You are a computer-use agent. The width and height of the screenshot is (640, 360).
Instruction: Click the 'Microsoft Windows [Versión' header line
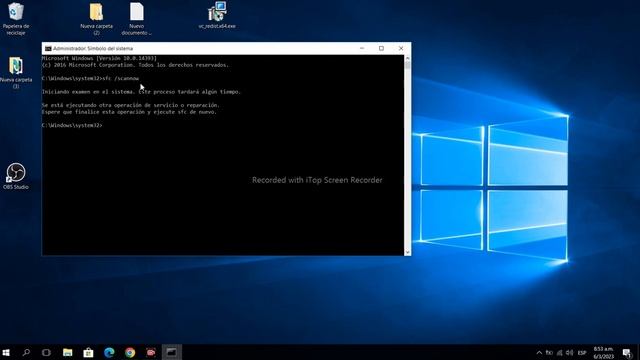pyautogui.click(x=99, y=58)
